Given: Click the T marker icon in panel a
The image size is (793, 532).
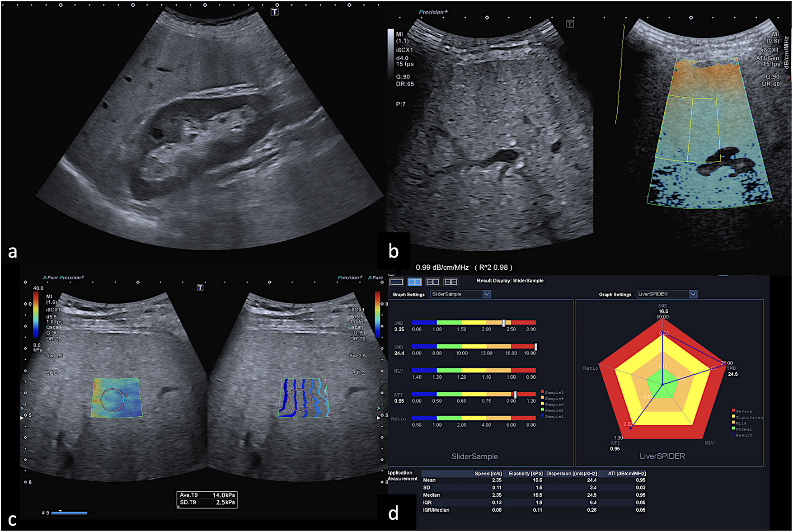Looking at the screenshot, I should tap(275, 12).
